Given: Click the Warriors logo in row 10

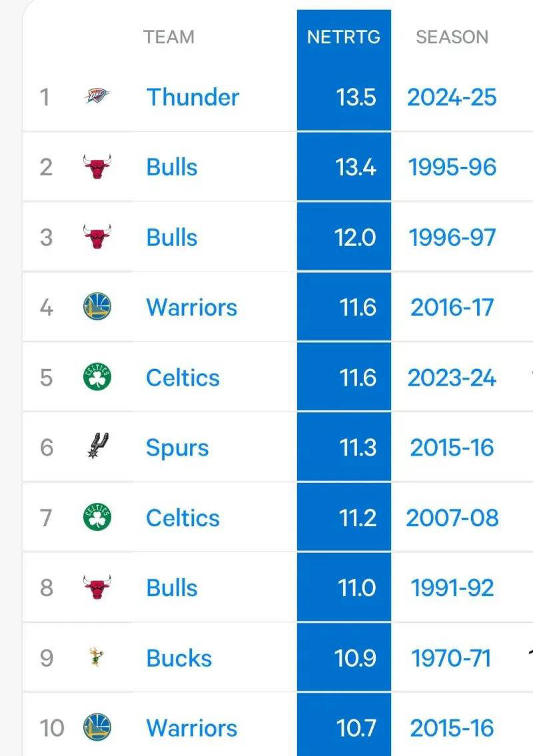Looking at the screenshot, I should 97,727.
